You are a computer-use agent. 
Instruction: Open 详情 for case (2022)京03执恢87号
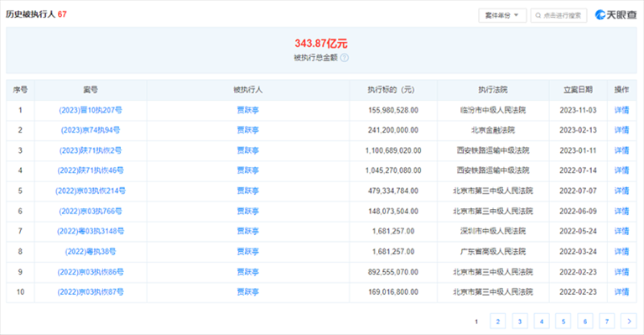[621, 292]
